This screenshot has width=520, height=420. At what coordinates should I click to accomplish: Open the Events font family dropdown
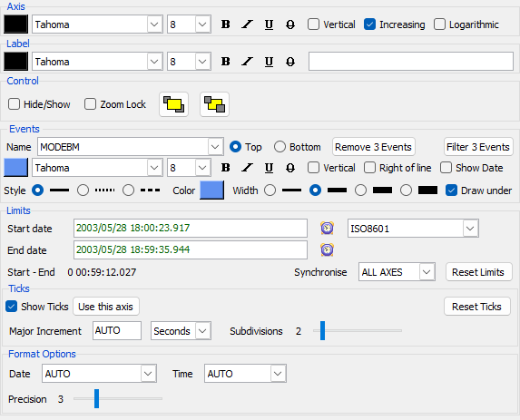tap(154, 168)
